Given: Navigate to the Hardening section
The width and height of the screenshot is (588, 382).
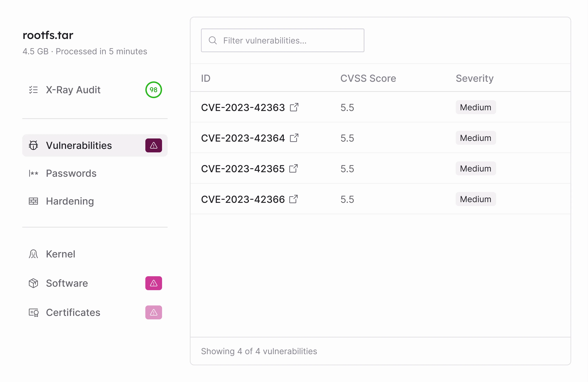Looking at the screenshot, I should [x=70, y=201].
